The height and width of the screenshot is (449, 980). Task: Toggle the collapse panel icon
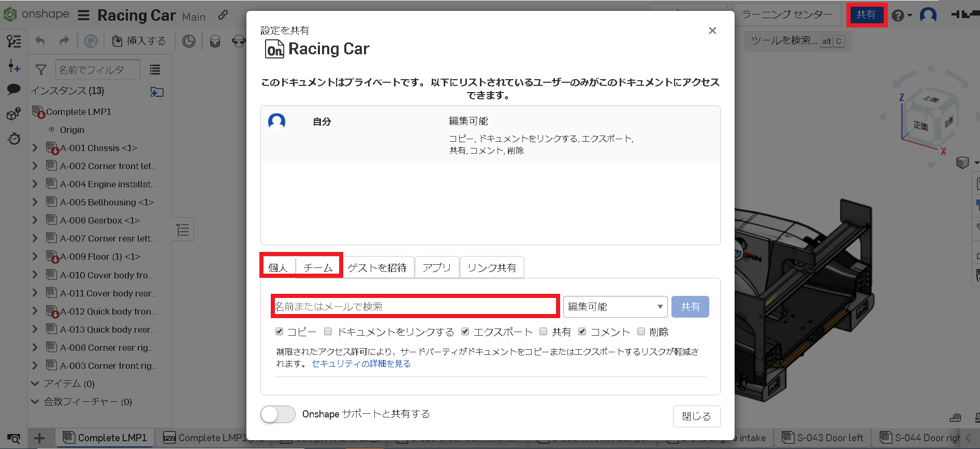click(x=183, y=230)
